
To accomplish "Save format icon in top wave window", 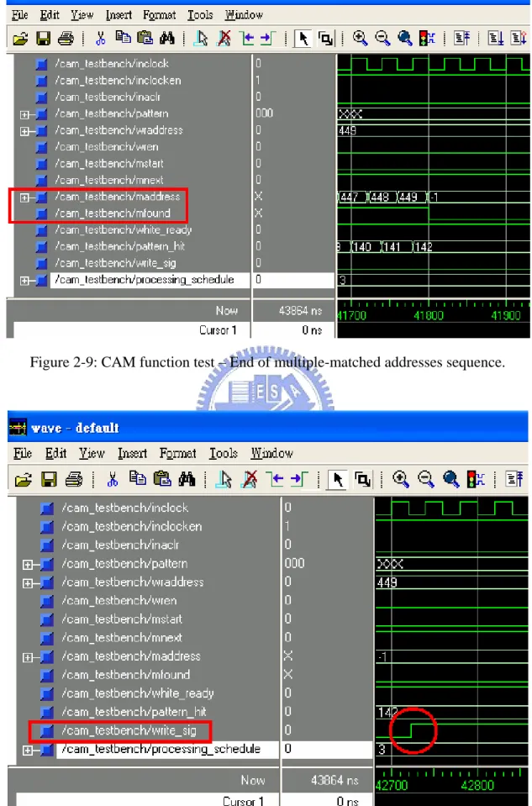I will pos(43,38).
